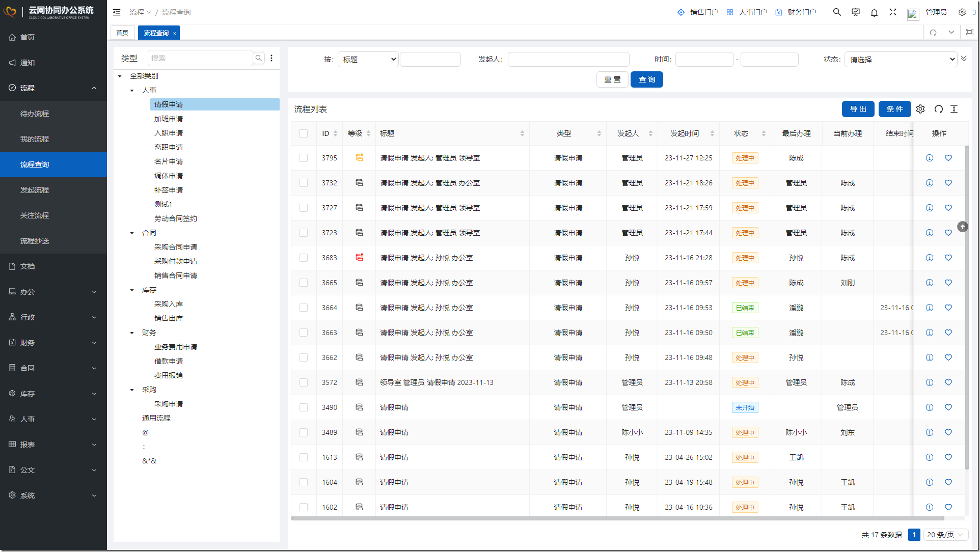The width and height of the screenshot is (980, 552).
Task: Click the 重置 reset button
Action: (612, 79)
